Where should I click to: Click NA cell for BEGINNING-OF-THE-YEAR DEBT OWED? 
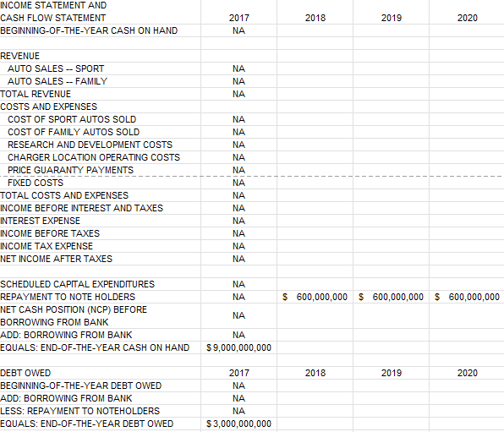tap(238, 386)
